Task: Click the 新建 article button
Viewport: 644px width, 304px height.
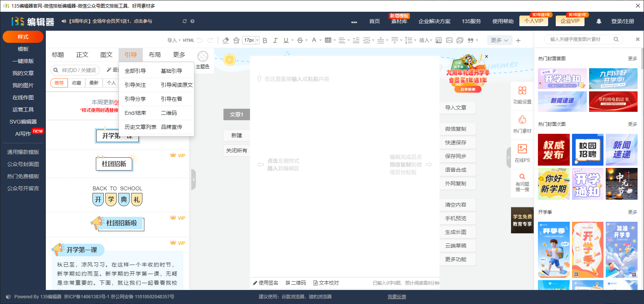Action: pos(237,135)
